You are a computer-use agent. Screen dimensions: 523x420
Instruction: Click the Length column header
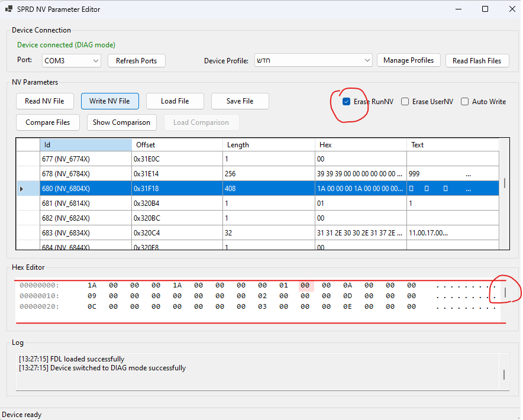click(x=269, y=145)
